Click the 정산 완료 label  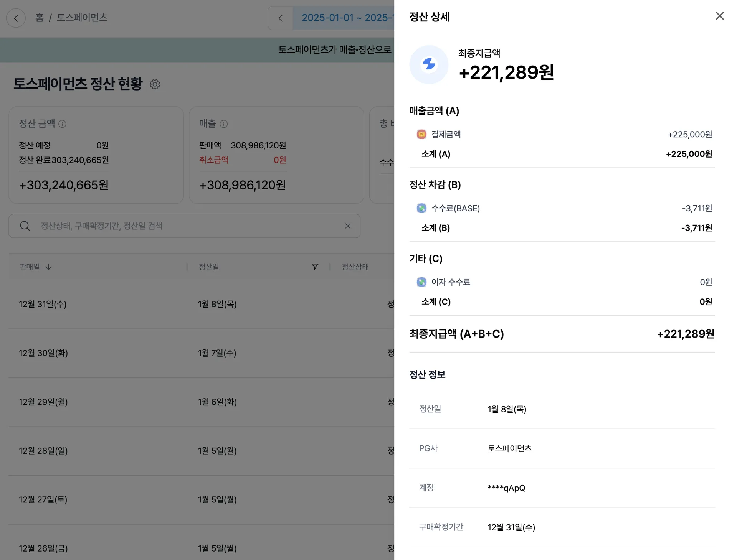(35, 160)
